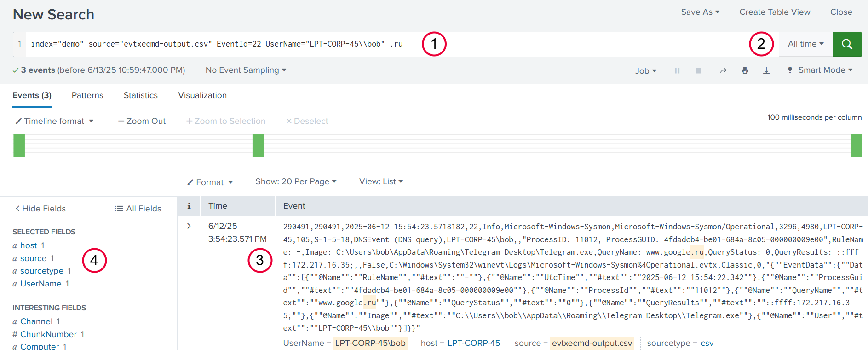This screenshot has height=350, width=868.
Task: Pause the search job
Action: 677,70
